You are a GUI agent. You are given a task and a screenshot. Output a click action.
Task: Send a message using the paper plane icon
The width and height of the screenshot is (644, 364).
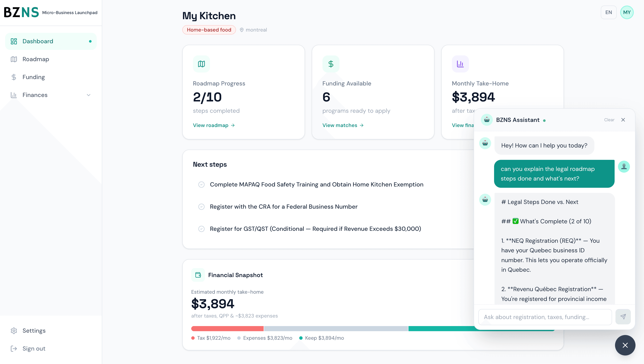(623, 317)
